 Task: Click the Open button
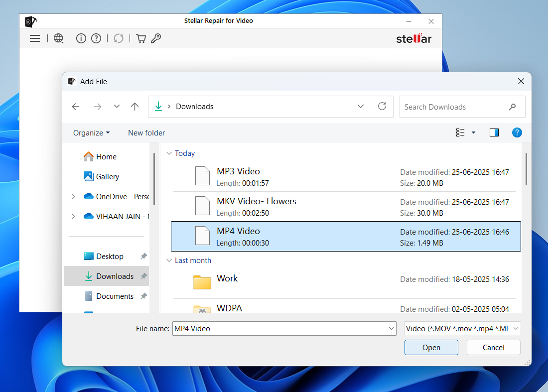coord(431,348)
